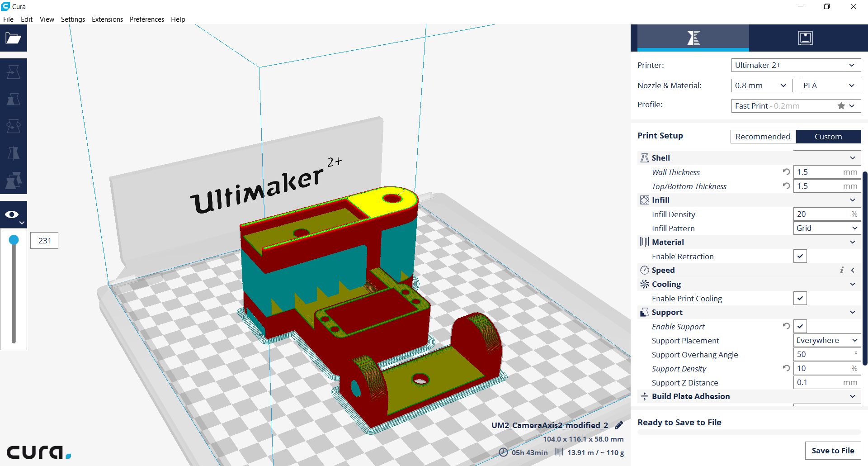
Task: Open the PLA material dropdown
Action: [830, 86]
